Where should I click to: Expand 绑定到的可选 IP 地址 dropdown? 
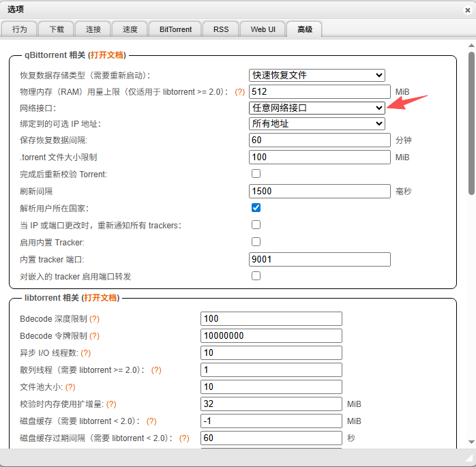click(x=316, y=124)
